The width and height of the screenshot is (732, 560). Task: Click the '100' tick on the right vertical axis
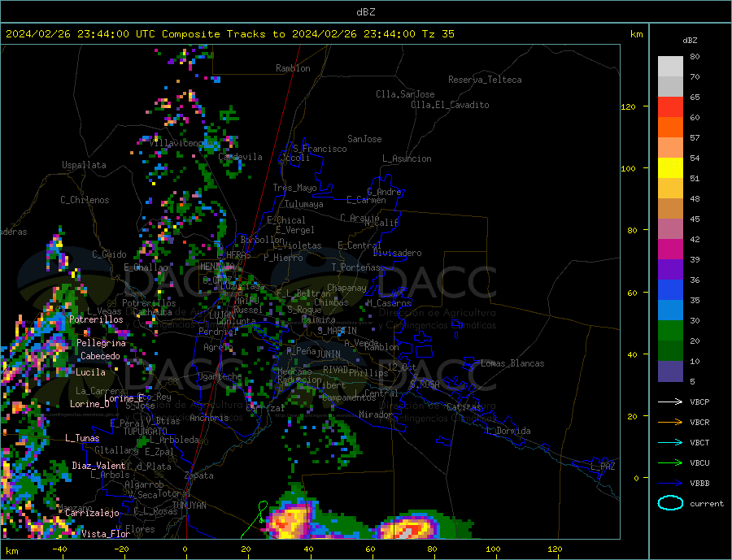click(x=628, y=168)
